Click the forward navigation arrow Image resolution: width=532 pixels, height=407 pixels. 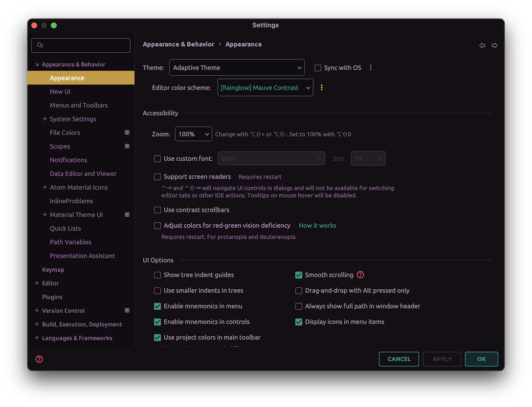coord(495,45)
